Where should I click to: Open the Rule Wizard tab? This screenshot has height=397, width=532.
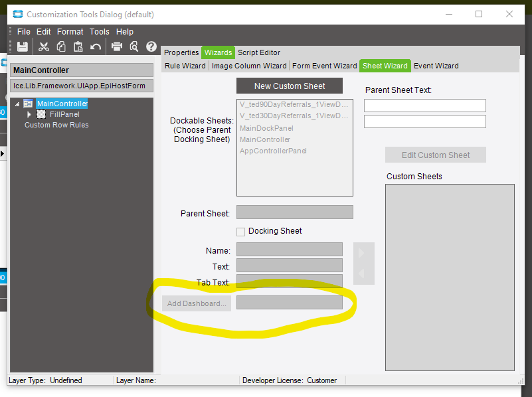(185, 66)
